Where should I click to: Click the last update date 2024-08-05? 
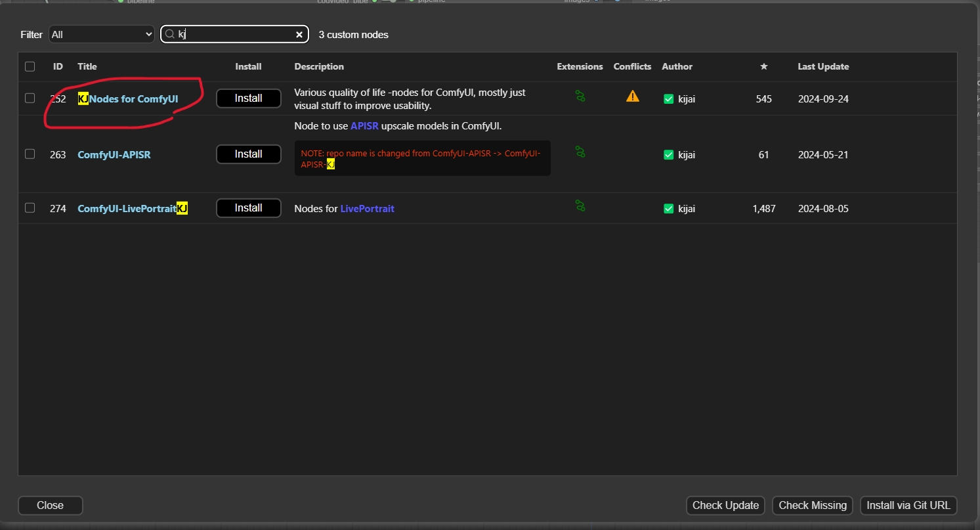pos(823,209)
